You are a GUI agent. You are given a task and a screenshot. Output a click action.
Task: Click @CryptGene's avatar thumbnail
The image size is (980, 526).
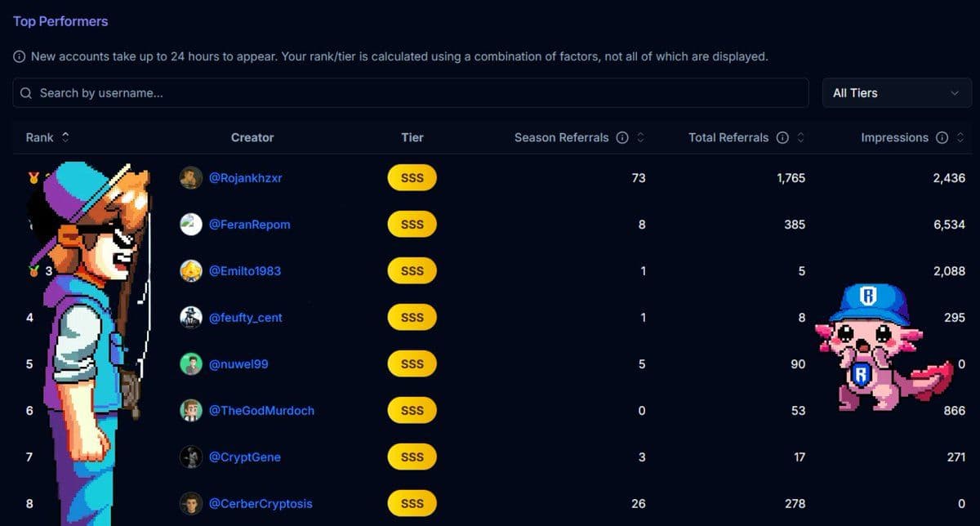click(x=190, y=457)
